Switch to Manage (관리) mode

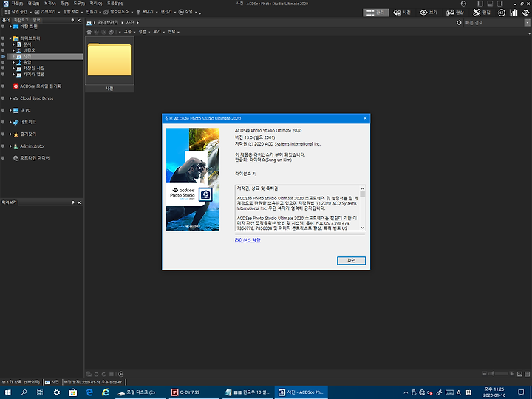(x=375, y=13)
